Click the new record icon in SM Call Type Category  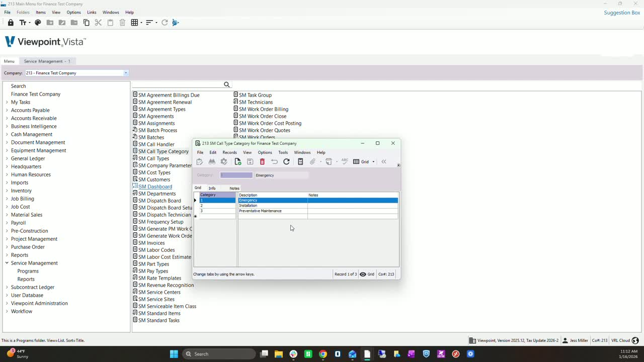coord(238,161)
